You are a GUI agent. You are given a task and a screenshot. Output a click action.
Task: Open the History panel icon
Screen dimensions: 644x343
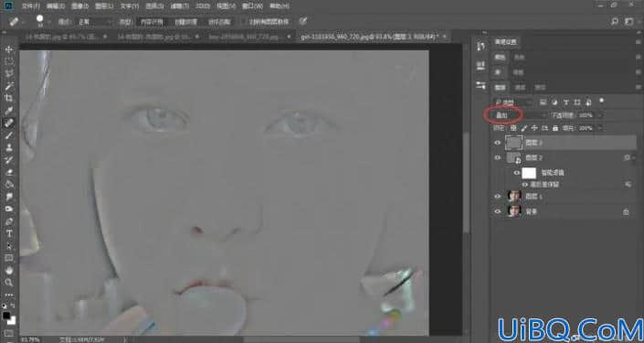point(480,46)
